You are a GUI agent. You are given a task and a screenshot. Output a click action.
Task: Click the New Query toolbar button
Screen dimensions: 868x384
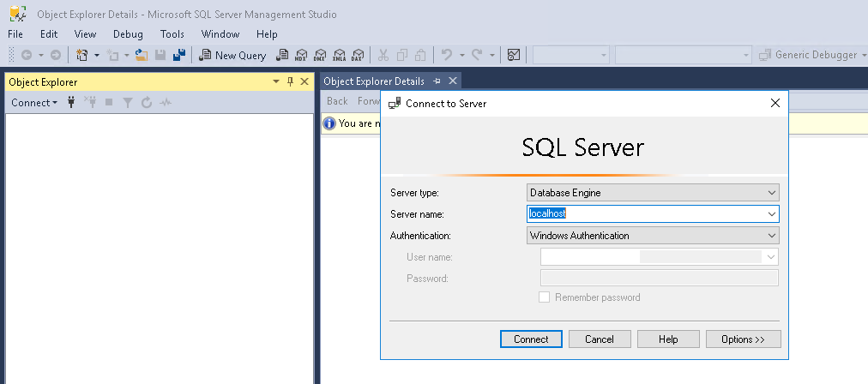pyautogui.click(x=232, y=56)
